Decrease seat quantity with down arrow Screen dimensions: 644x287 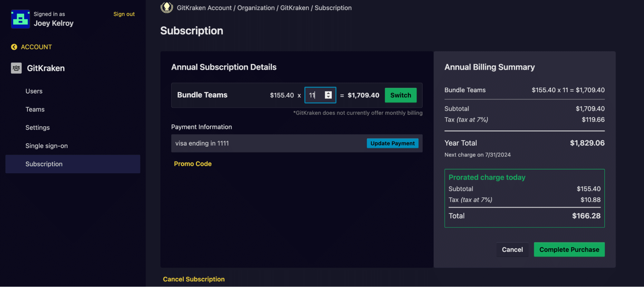pos(328,97)
